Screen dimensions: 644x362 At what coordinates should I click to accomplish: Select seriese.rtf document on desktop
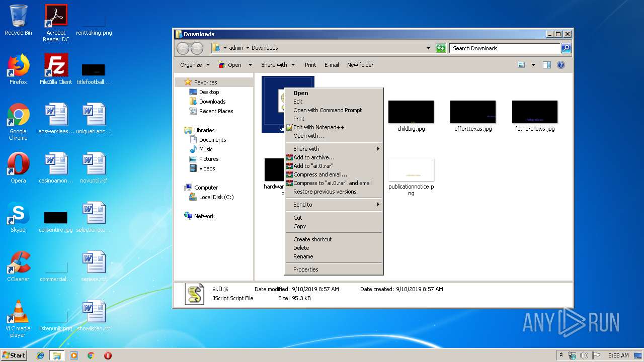pyautogui.click(x=94, y=266)
